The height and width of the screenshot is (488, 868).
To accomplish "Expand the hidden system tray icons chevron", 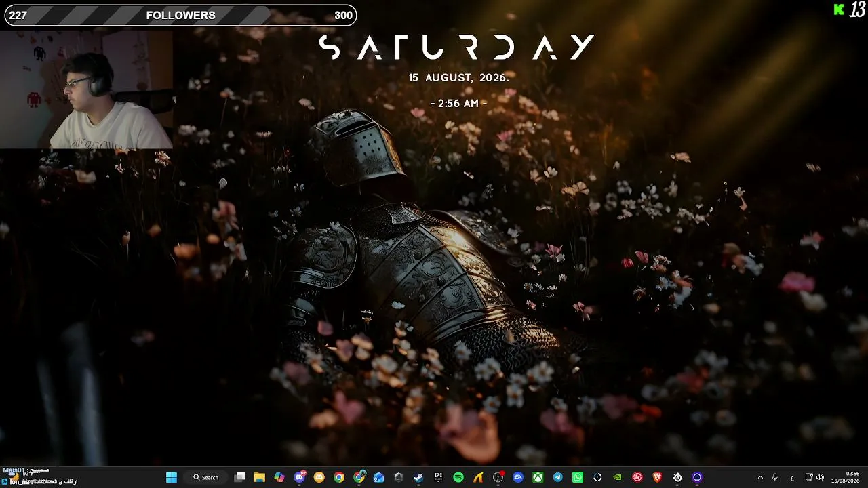I will (x=760, y=477).
